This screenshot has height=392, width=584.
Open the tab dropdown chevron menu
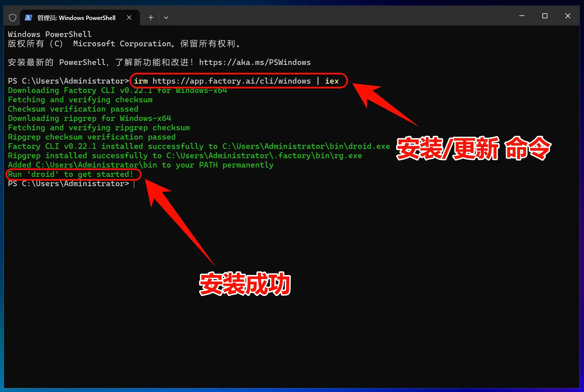click(x=166, y=17)
